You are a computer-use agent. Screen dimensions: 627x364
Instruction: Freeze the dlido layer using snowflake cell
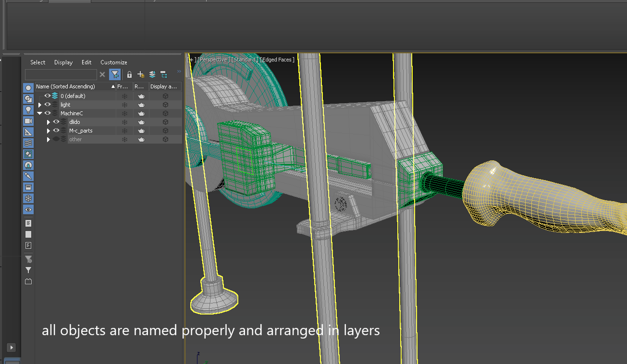coord(124,122)
